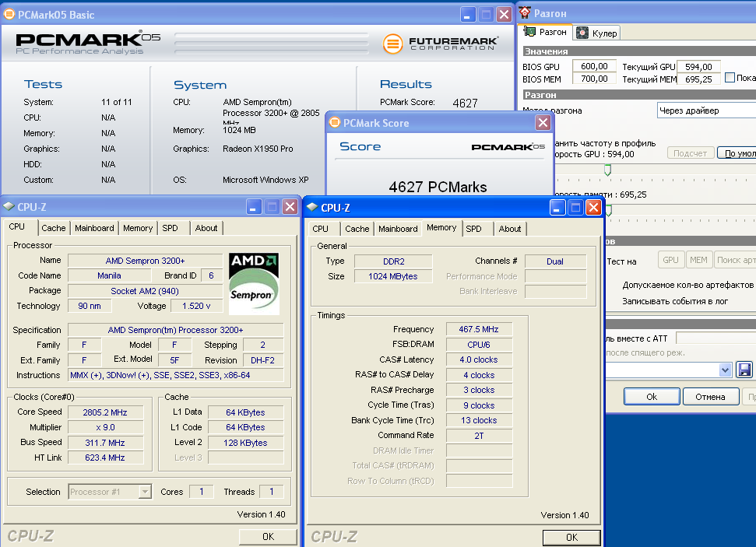Screen dimensions: 756x547
Task: Click the right CPU-Z window title icon
Action: tap(312, 207)
